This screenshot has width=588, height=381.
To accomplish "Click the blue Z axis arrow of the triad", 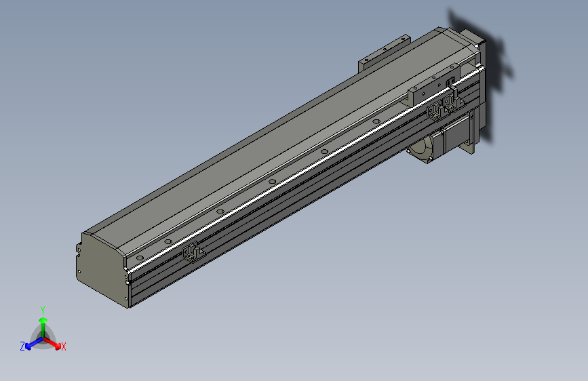I will tap(34, 344).
